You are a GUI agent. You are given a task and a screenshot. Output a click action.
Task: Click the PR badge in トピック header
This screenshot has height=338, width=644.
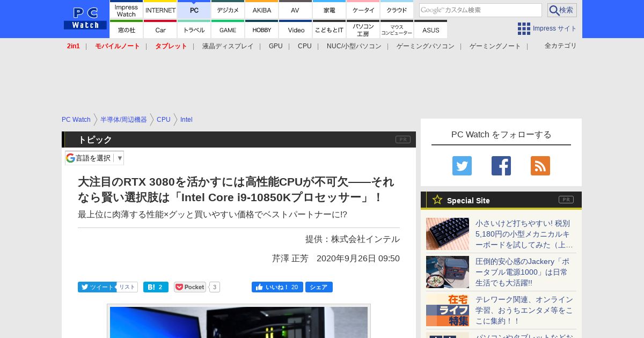click(x=403, y=139)
